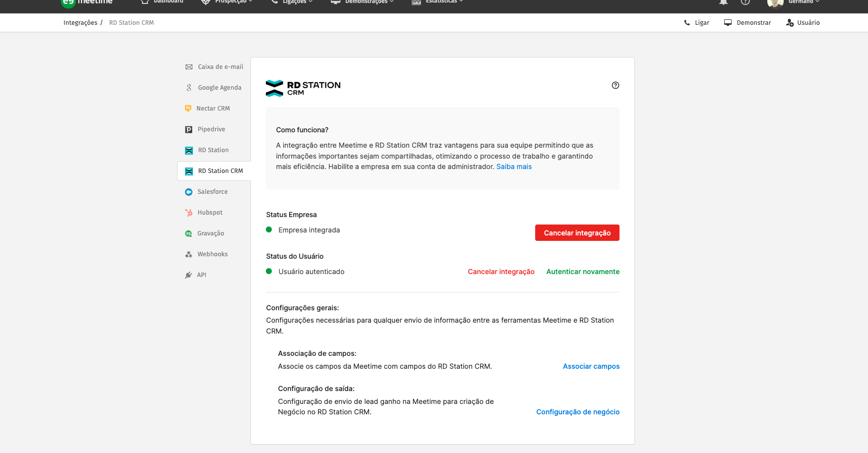Click the red Cancelar integração button
The width and height of the screenshot is (868, 453).
pos(577,233)
